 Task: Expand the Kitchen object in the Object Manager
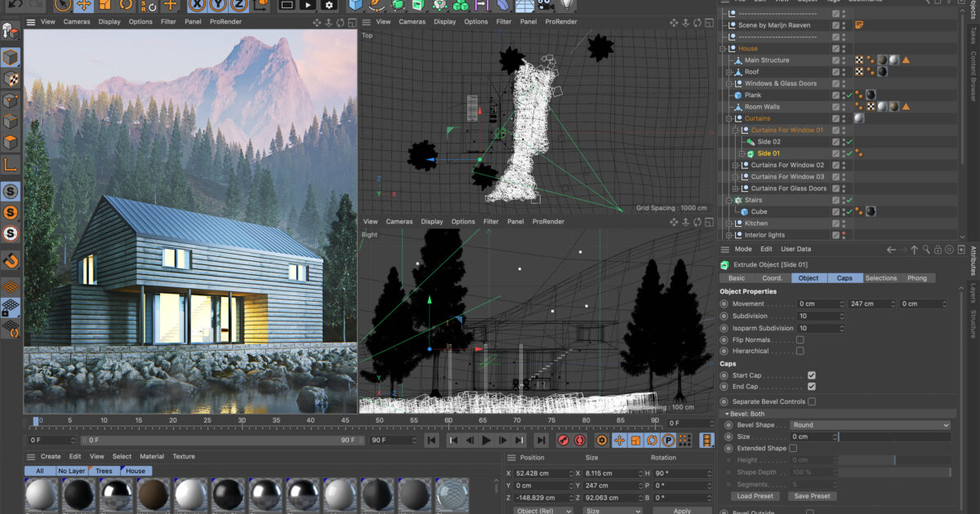[x=729, y=224]
